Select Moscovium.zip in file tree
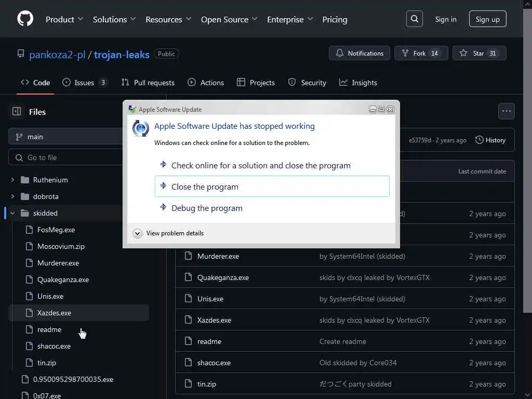The height and width of the screenshot is (399, 532). coord(61,246)
